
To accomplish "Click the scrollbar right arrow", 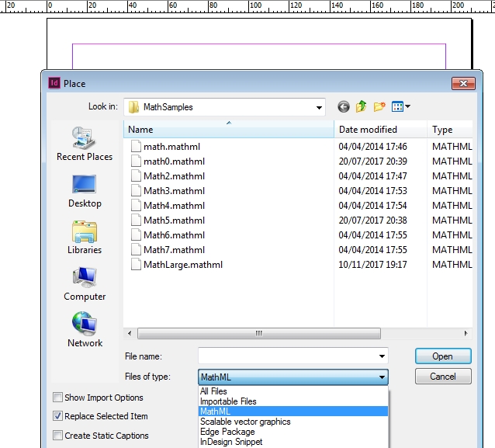I will (466, 333).
